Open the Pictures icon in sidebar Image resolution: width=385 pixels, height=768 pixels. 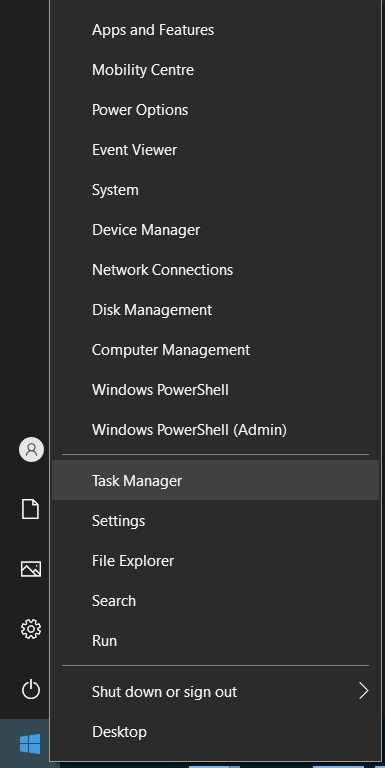click(x=30, y=569)
